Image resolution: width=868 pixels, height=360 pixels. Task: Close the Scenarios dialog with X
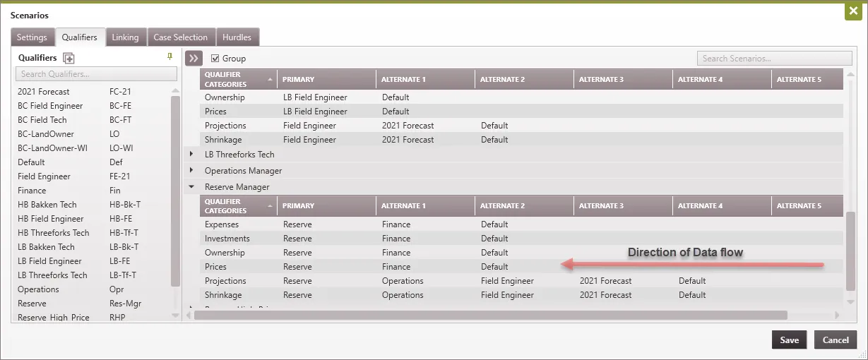pos(853,11)
